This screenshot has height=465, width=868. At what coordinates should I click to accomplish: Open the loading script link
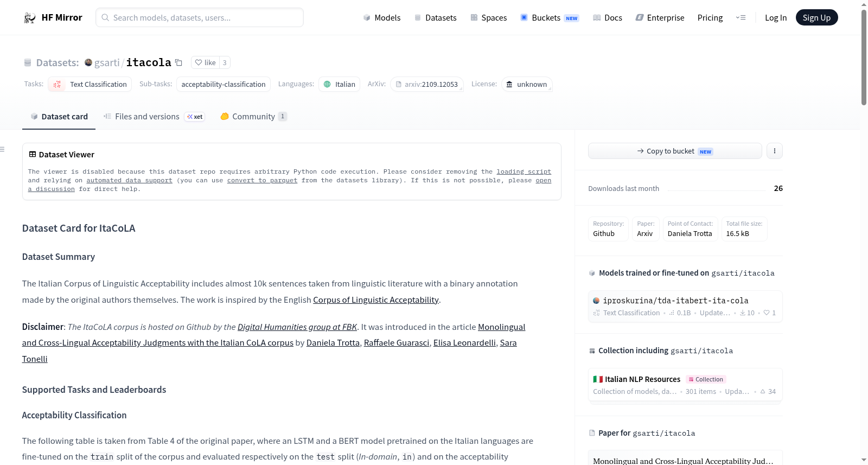(524, 171)
